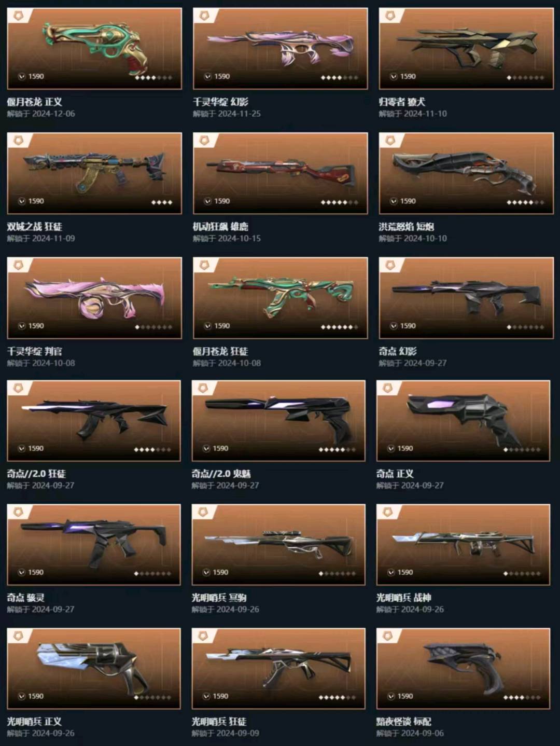
Task: Click the tier badge on 归零者 獠犬 card
Action: click(390, 16)
